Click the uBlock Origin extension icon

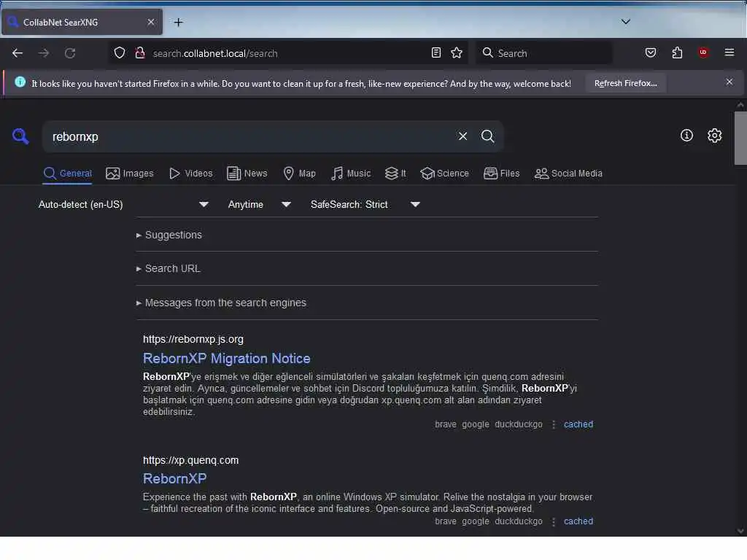703,52
